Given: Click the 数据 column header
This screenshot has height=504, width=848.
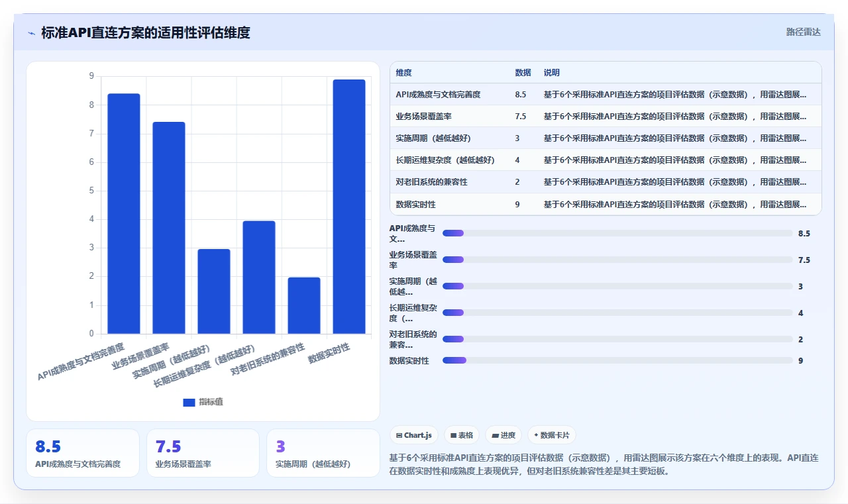Looking at the screenshot, I should click(523, 73).
